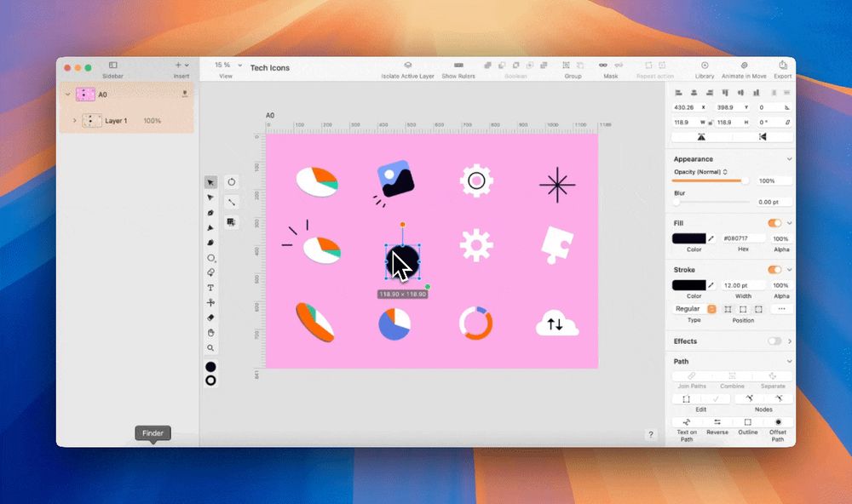
Task: Click the Edit path bounding icon
Action: (686, 399)
